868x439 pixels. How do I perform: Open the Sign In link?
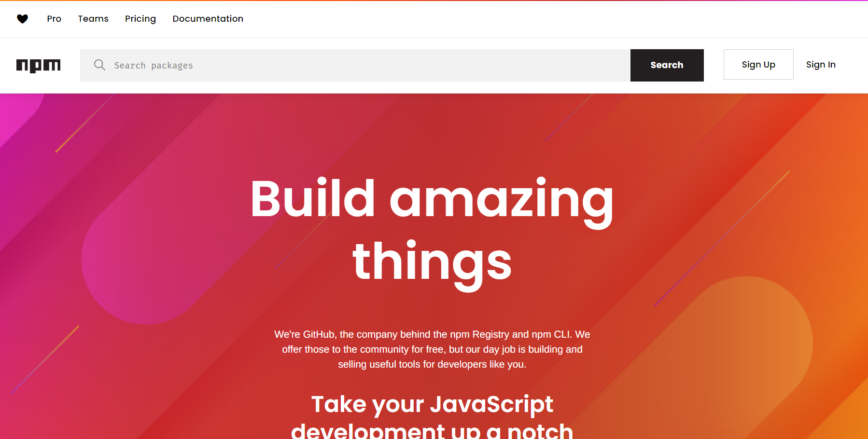point(821,65)
